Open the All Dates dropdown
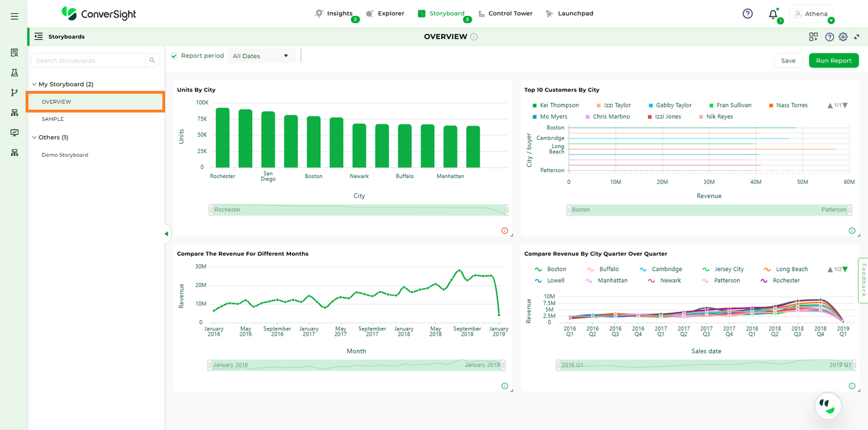The image size is (868, 430). (261, 56)
